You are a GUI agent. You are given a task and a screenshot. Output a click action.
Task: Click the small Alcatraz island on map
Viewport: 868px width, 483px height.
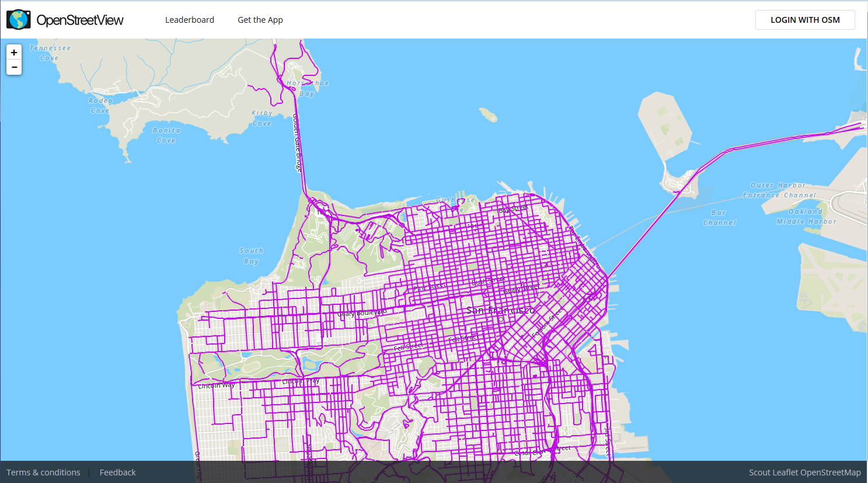[488, 114]
